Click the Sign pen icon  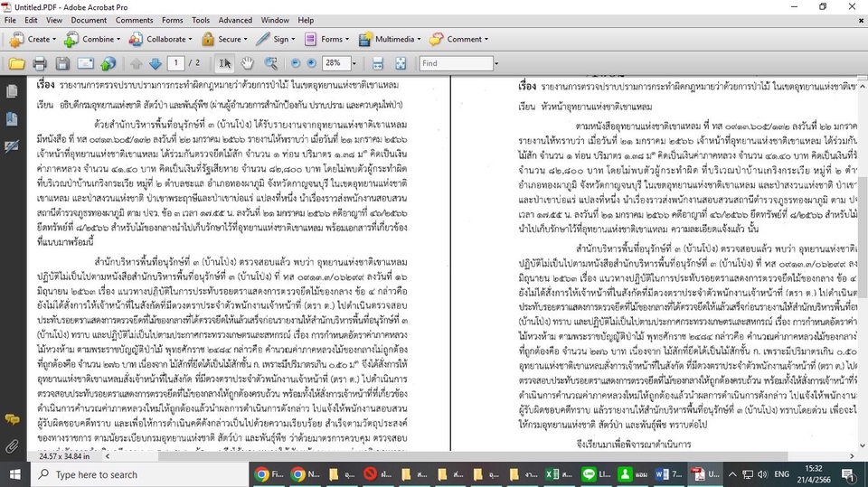[x=263, y=39]
